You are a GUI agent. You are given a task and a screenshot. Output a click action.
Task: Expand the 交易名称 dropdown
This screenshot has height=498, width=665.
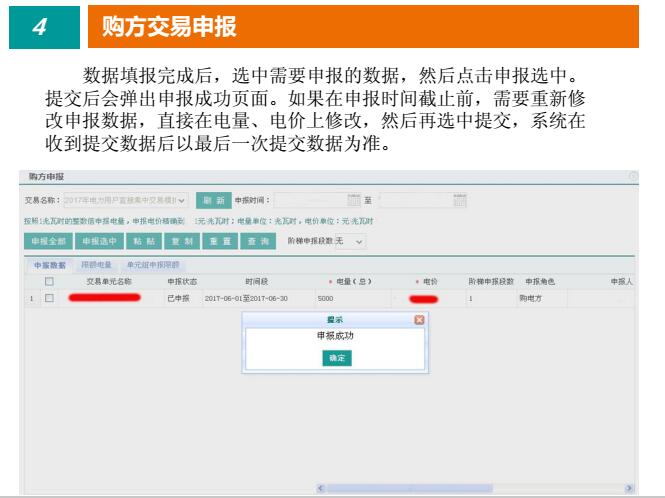pyautogui.click(x=182, y=199)
